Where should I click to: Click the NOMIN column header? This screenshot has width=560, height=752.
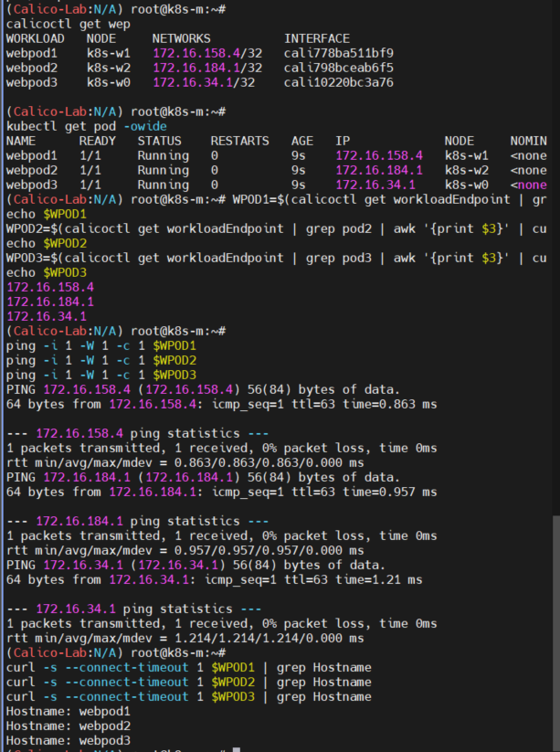(x=528, y=141)
